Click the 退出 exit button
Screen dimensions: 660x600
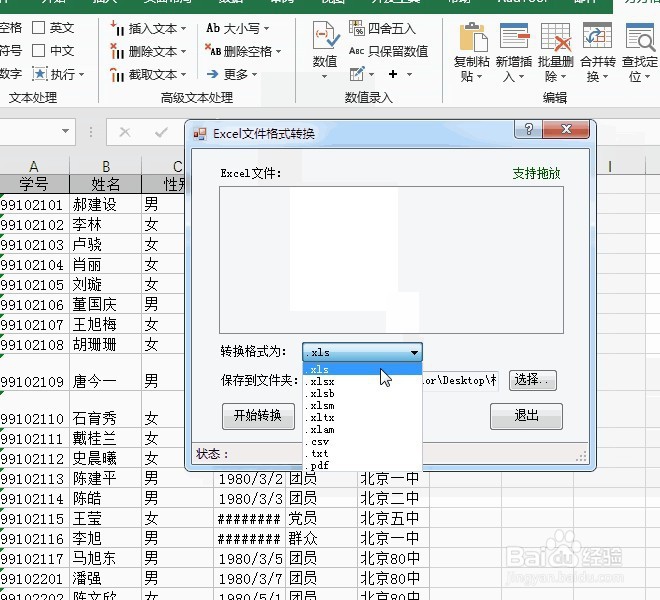click(526, 416)
